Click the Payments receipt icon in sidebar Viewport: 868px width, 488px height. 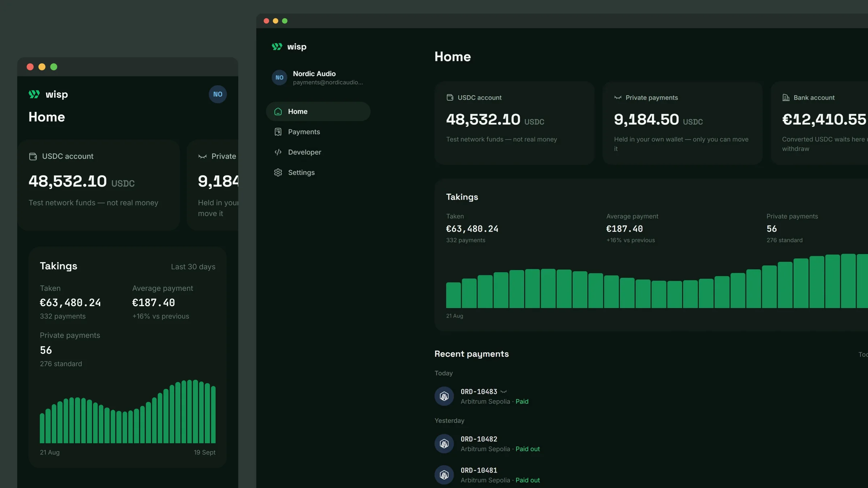278,132
